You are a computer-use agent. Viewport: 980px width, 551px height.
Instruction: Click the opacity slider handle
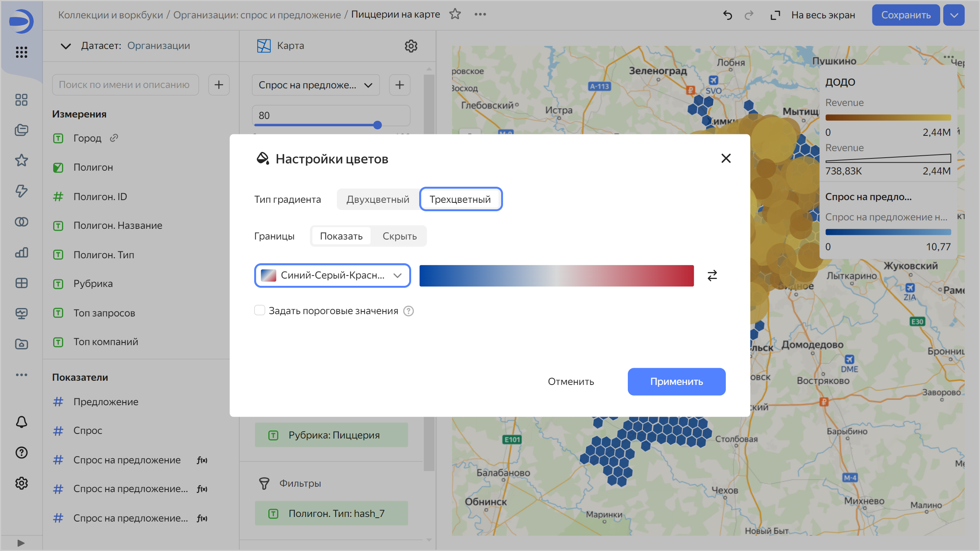coord(377,125)
